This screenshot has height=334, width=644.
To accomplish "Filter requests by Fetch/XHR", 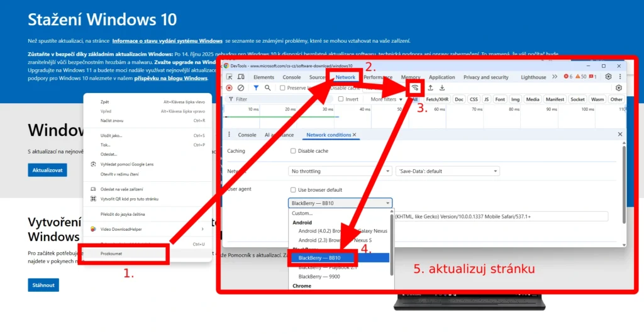I will [437, 99].
